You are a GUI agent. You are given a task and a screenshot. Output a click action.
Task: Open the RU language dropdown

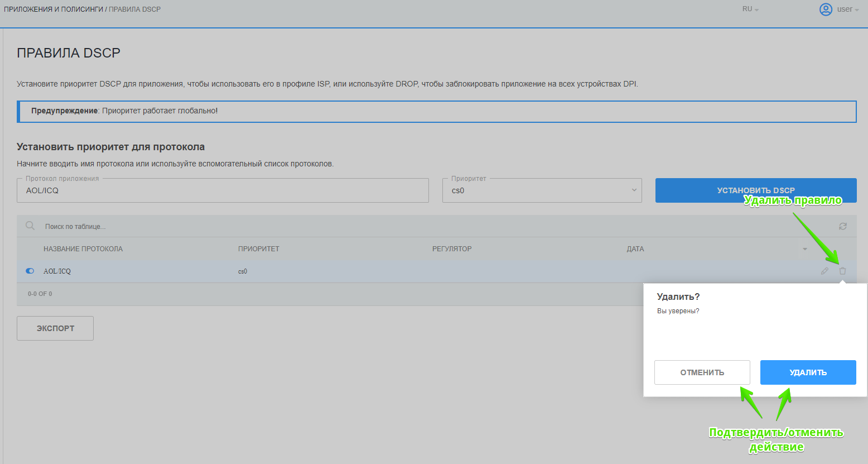pyautogui.click(x=750, y=9)
